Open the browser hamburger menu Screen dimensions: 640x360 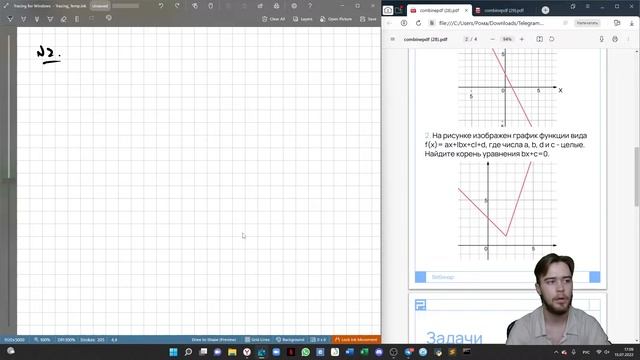[588, 7]
